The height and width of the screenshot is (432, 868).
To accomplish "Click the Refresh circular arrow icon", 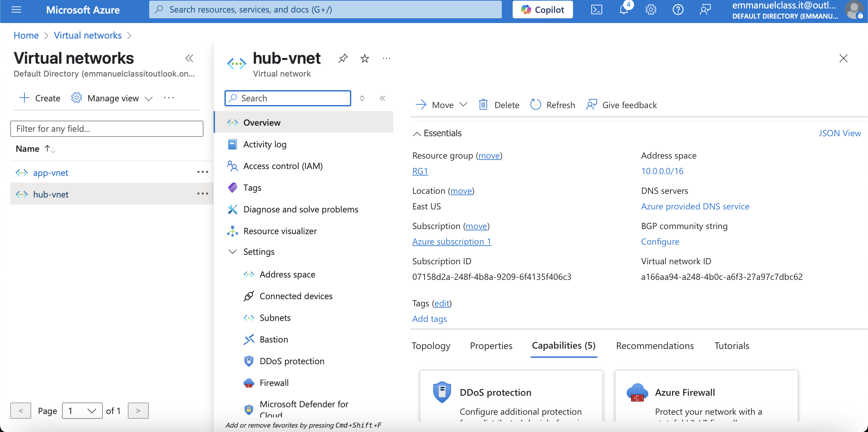I will click(x=535, y=105).
